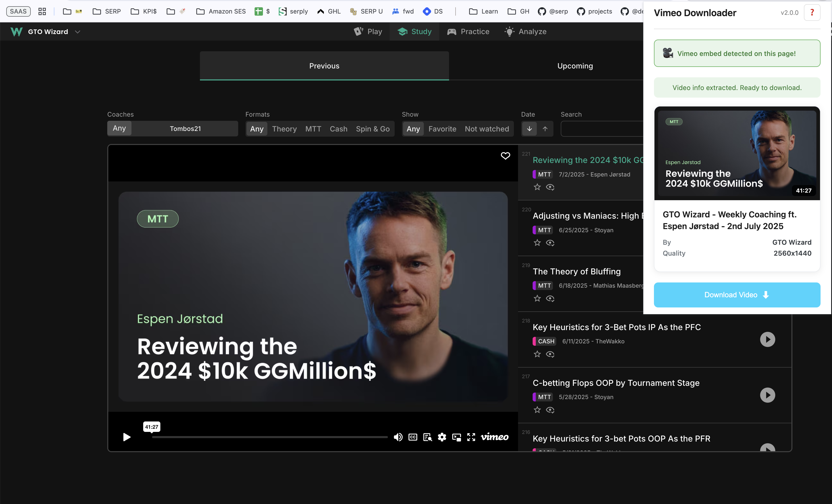Favorite The Theory of Bluffing video
832x504 pixels.
[537, 298]
